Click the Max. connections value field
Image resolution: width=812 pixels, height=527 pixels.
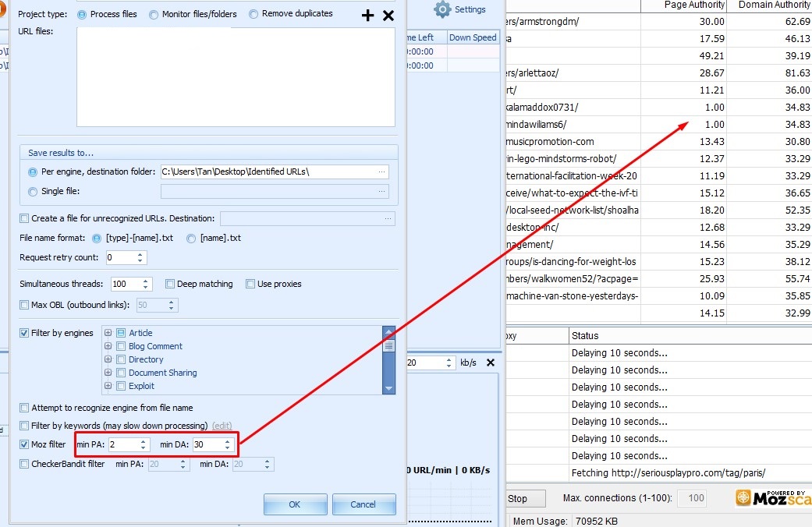692,498
